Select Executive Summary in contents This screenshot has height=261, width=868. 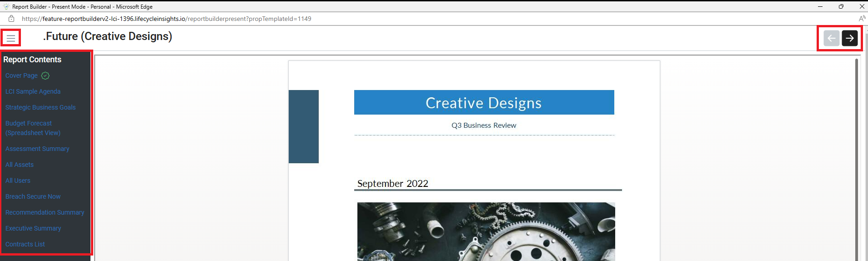coord(33,228)
